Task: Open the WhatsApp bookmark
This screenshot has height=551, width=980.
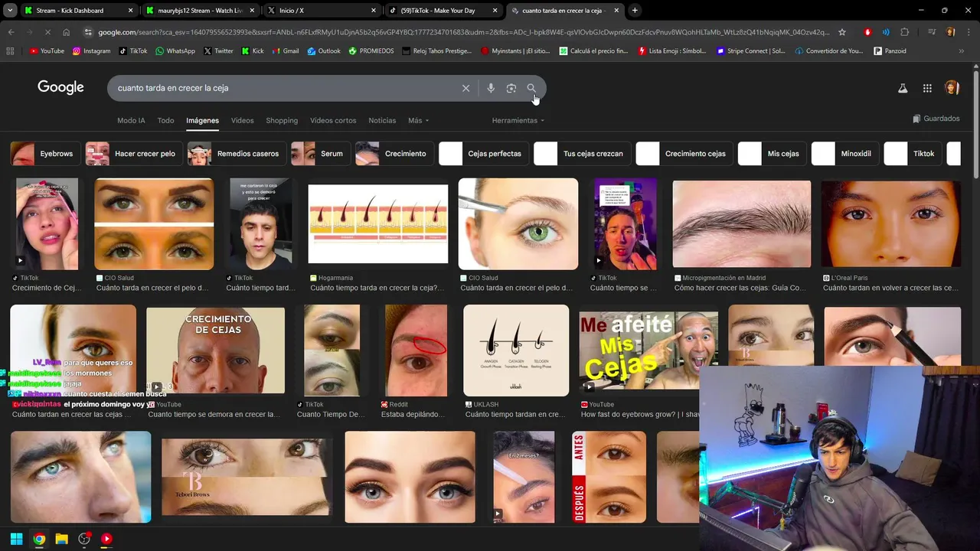Action: 175,51
